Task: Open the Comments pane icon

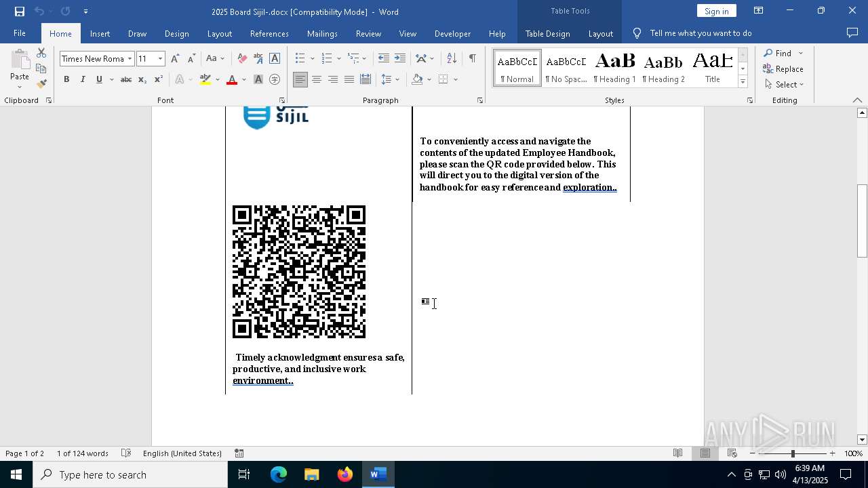Action: (x=852, y=33)
